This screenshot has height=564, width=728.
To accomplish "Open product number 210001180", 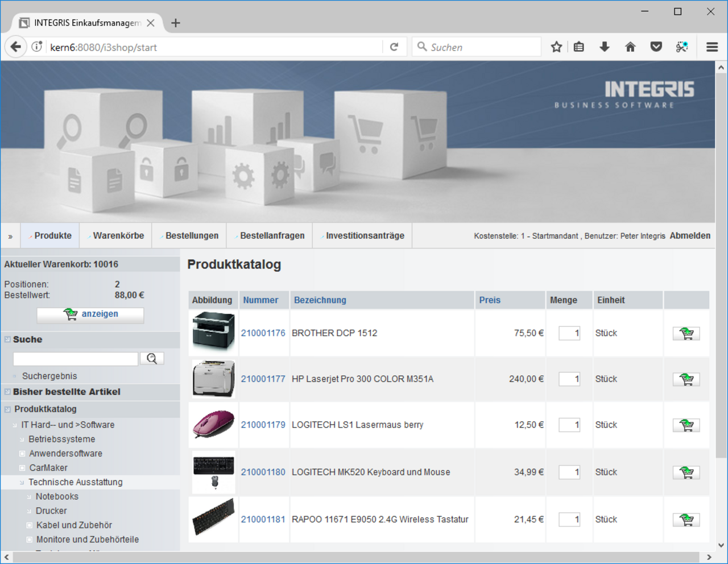I will click(x=263, y=472).
